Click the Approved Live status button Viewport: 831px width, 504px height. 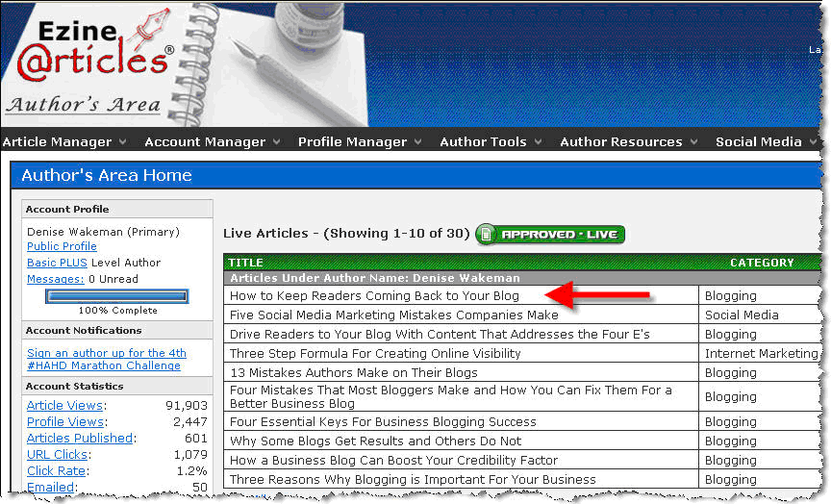pyautogui.click(x=550, y=235)
